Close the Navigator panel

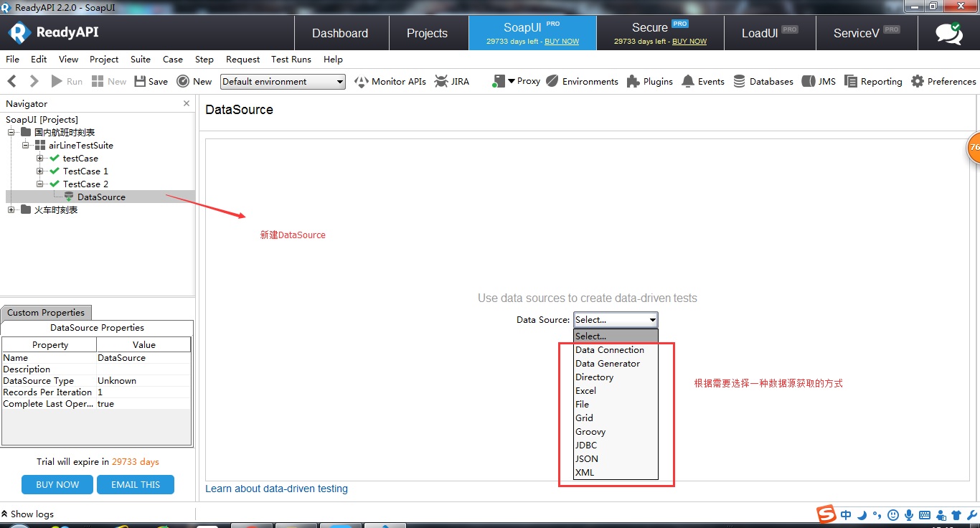(x=187, y=103)
